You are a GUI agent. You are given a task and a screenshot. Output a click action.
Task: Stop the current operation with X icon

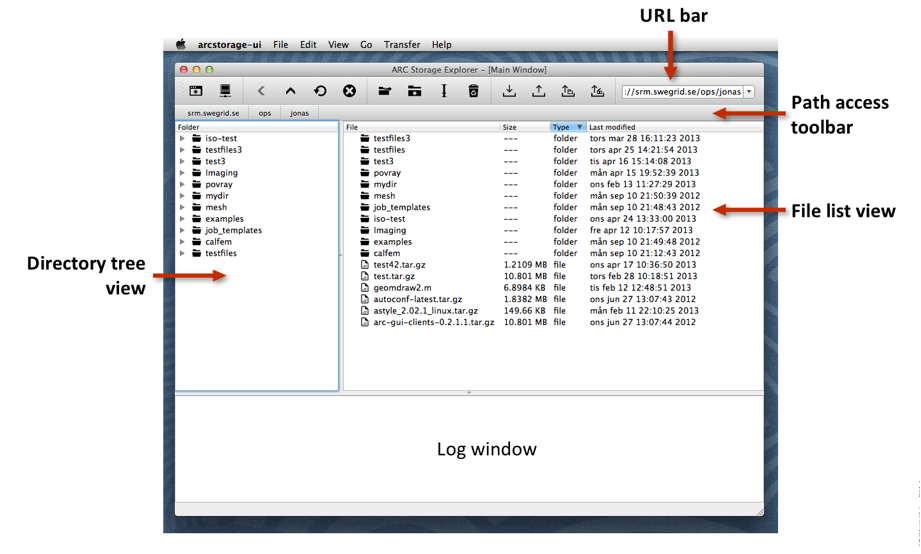pos(349,91)
